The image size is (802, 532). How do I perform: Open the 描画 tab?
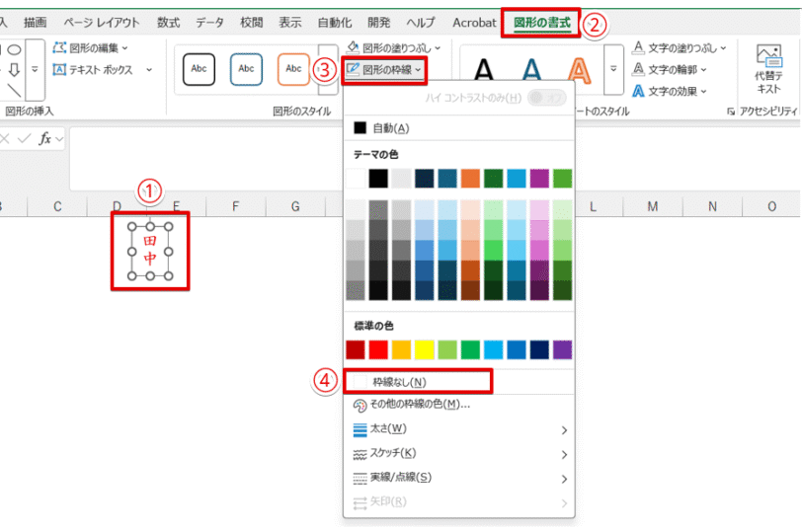[35, 23]
